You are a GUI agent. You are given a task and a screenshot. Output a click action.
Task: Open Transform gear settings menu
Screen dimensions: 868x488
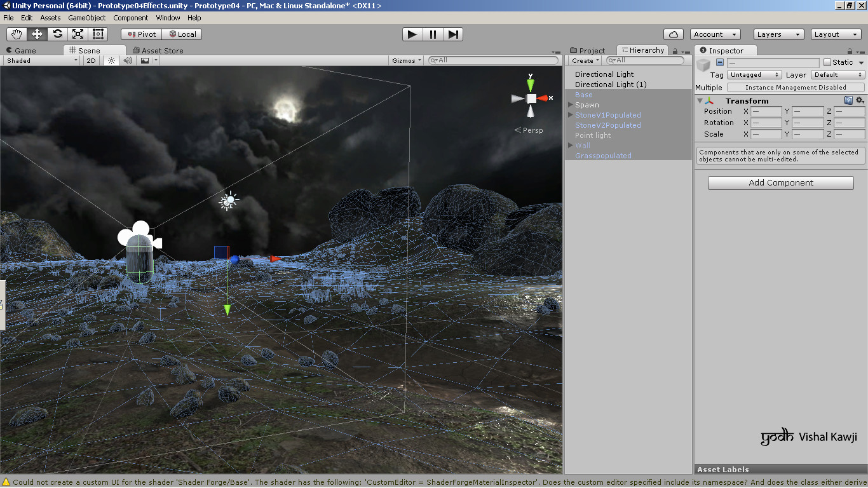click(x=860, y=100)
